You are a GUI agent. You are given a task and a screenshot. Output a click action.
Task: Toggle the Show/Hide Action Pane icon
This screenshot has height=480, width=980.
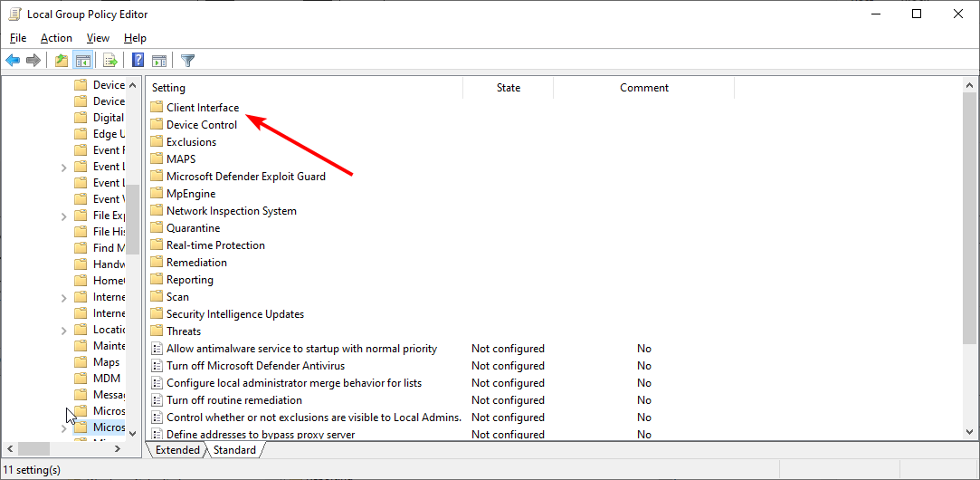[159, 60]
